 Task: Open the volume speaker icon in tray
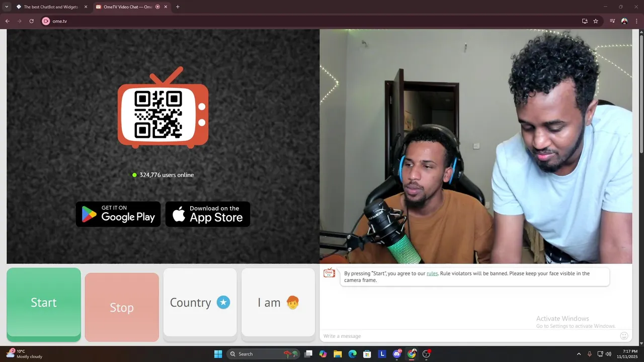(x=608, y=354)
